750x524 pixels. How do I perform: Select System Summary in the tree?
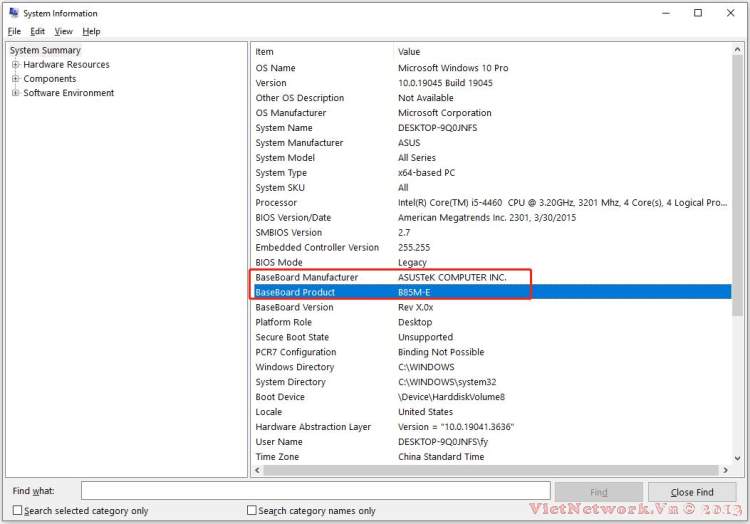click(x=45, y=50)
